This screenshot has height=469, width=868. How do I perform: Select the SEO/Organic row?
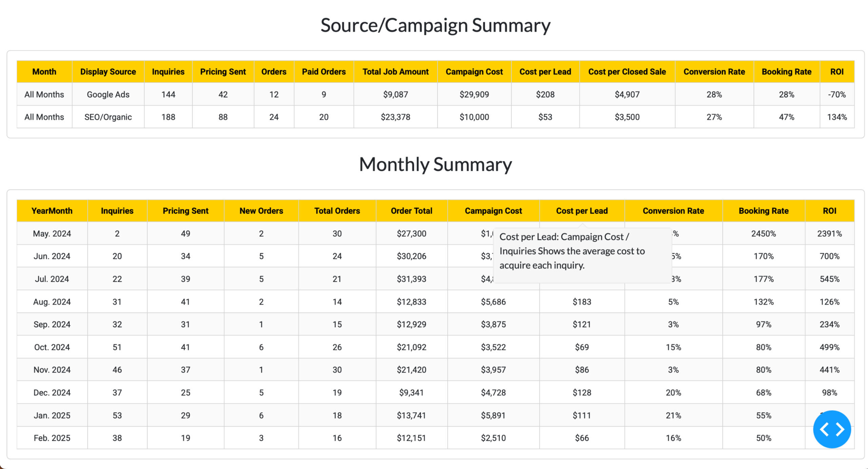[x=108, y=117]
